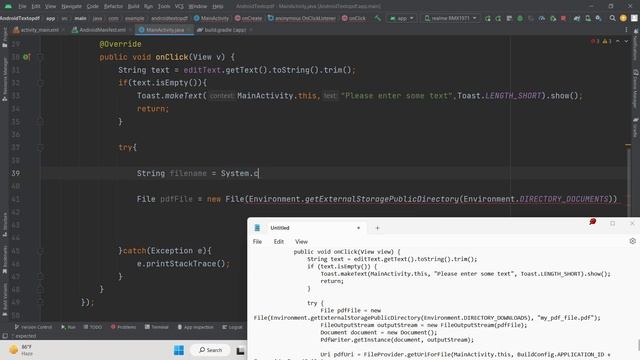Open the Project tool window side tab
Image resolution: width=640 pixels, height=360 pixels.
(x=4, y=38)
